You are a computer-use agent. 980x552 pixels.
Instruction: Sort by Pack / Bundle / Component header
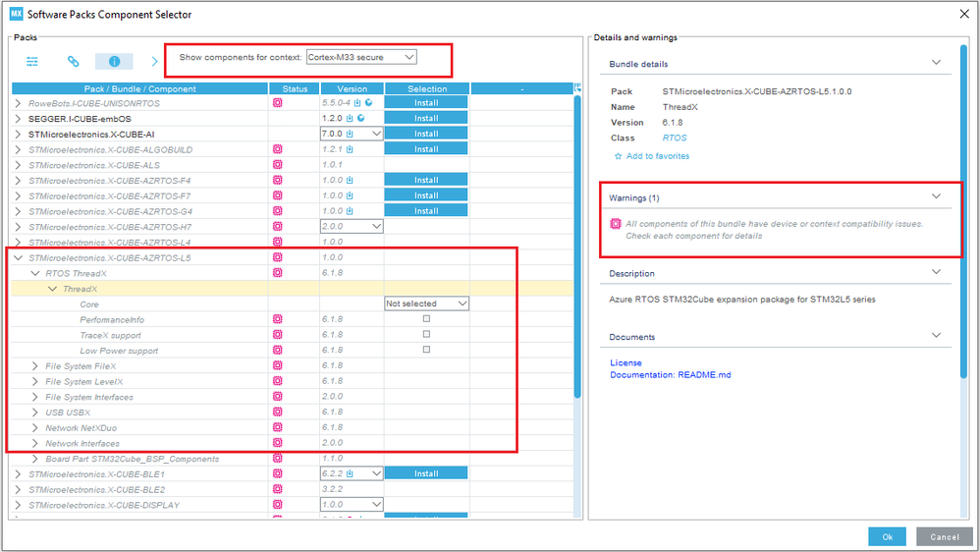pos(140,88)
